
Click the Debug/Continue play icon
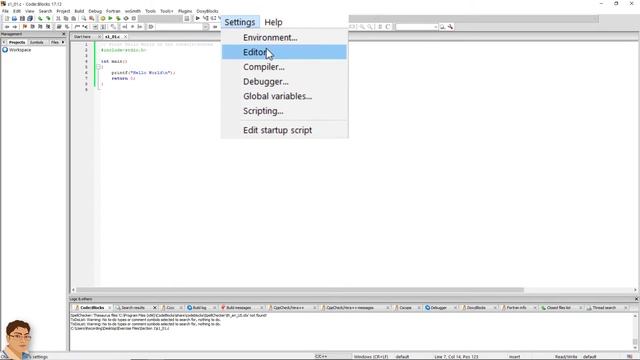click(x=198, y=18)
